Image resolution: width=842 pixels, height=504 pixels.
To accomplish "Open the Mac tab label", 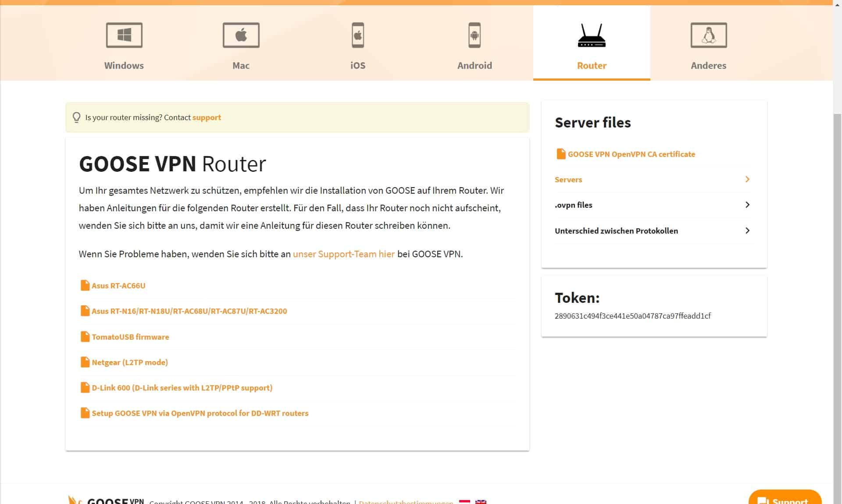I will [x=241, y=65].
